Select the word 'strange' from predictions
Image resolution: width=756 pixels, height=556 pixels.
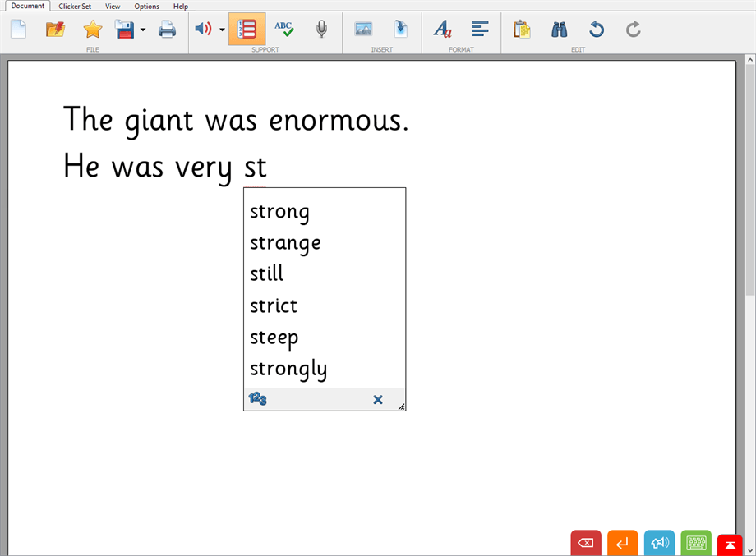click(285, 242)
